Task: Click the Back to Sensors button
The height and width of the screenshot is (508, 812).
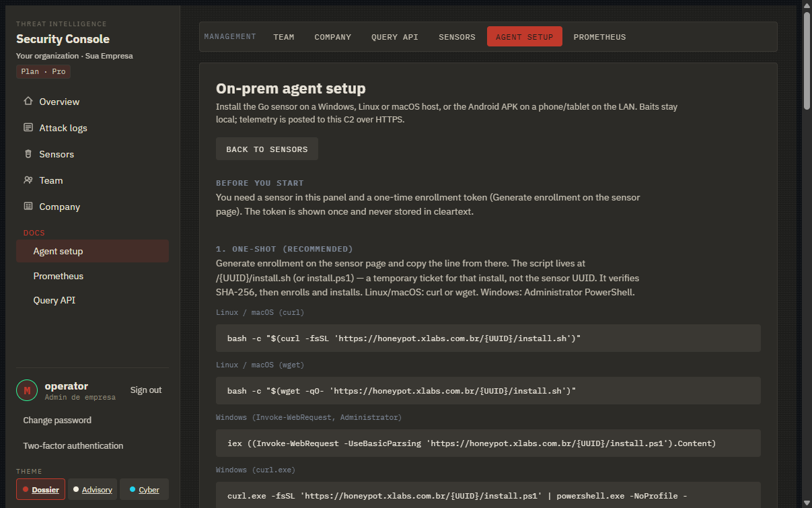Action: pyautogui.click(x=267, y=149)
